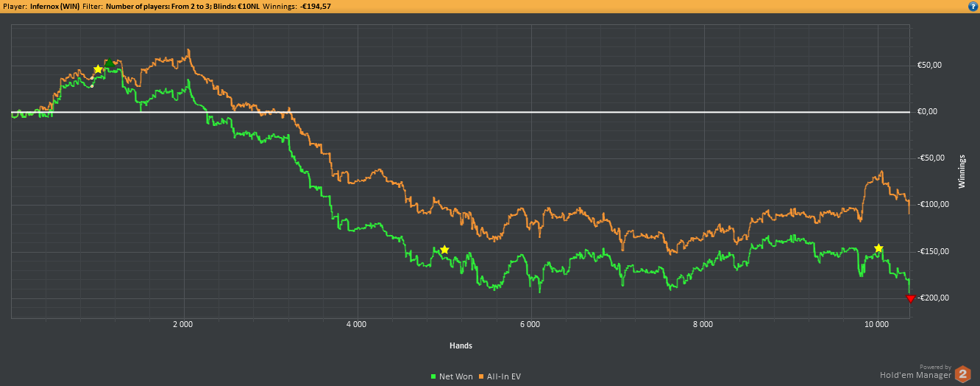Click the 4 000 hands axis label
This screenshot has height=386, width=980.
coord(356,324)
